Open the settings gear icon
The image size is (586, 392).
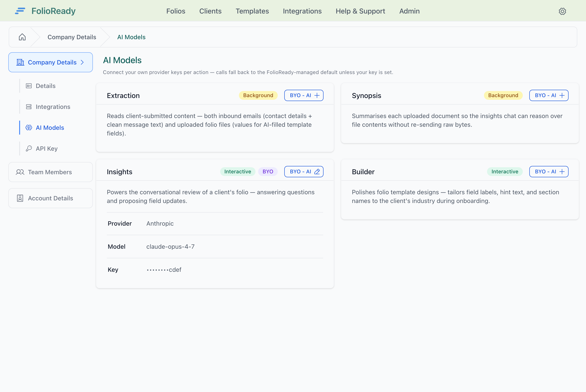562,11
